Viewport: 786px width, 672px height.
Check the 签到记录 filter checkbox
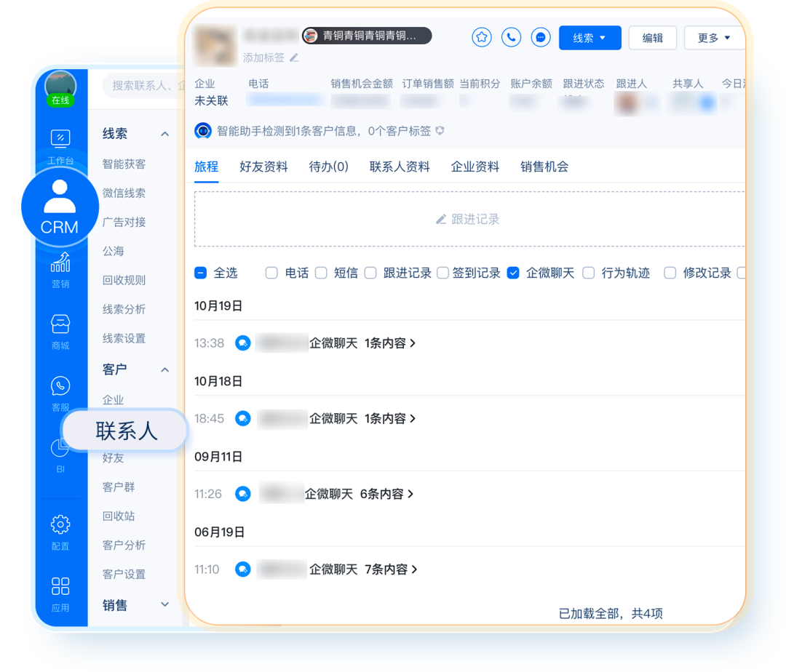[442, 273]
